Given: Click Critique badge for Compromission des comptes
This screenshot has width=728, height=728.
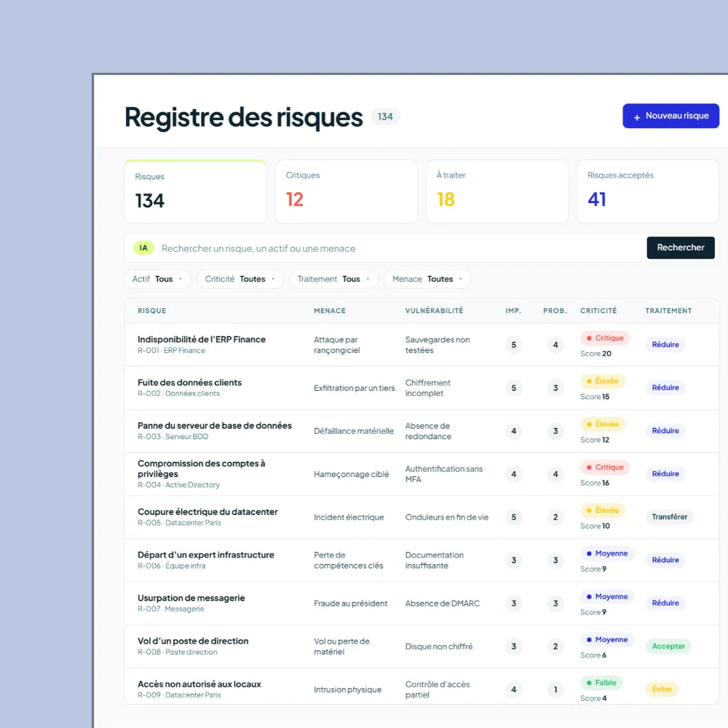Looking at the screenshot, I should coord(604,467).
